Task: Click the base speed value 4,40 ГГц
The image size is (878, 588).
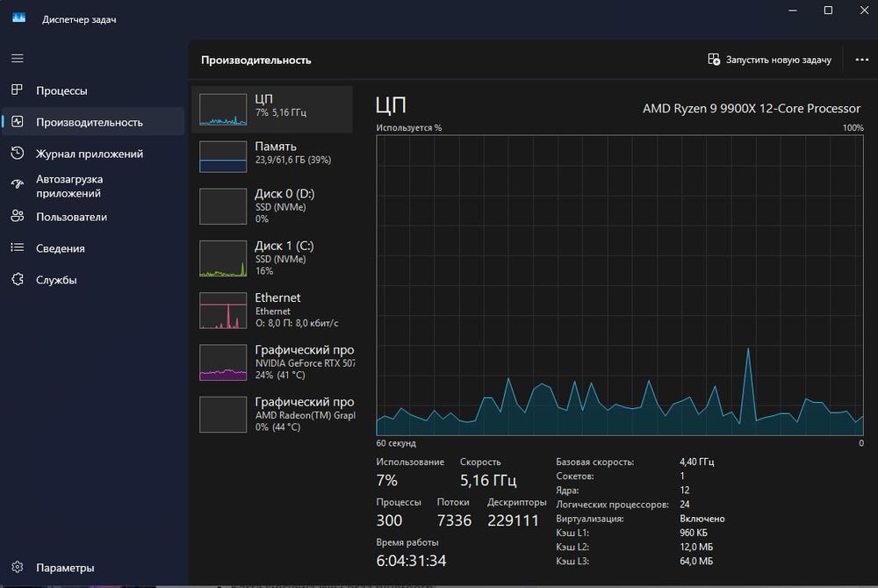Action: 696,462
